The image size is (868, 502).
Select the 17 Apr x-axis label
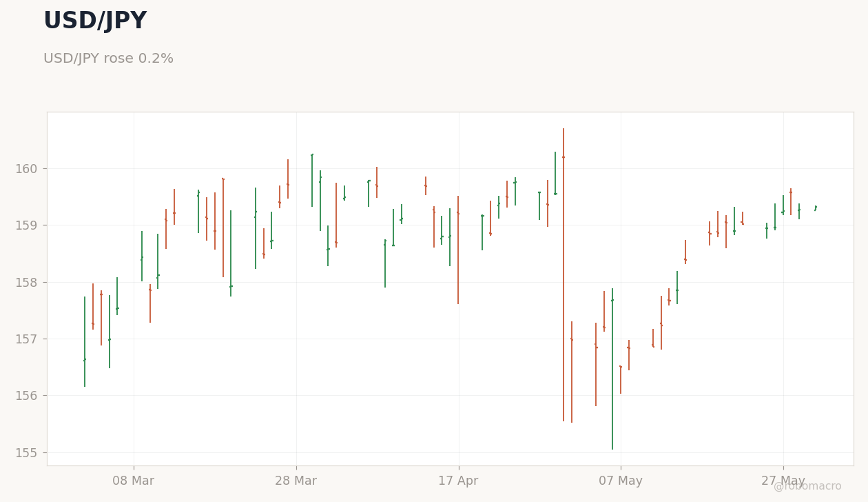coord(458,481)
